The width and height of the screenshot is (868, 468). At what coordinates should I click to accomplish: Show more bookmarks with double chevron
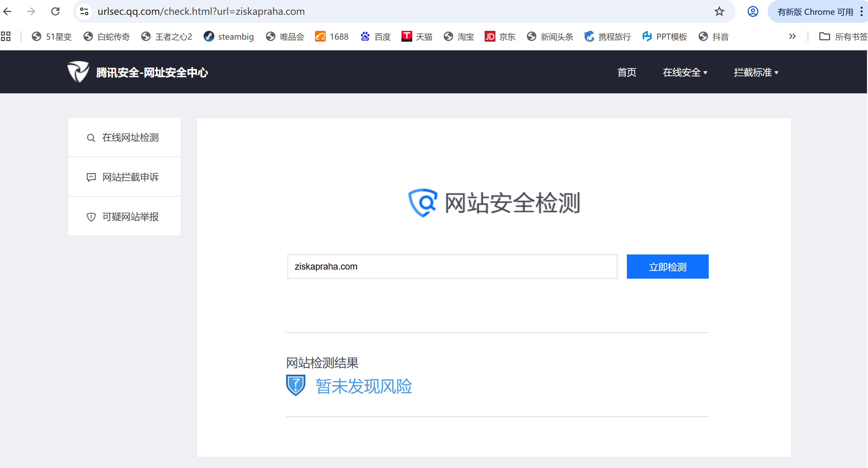[x=792, y=36]
